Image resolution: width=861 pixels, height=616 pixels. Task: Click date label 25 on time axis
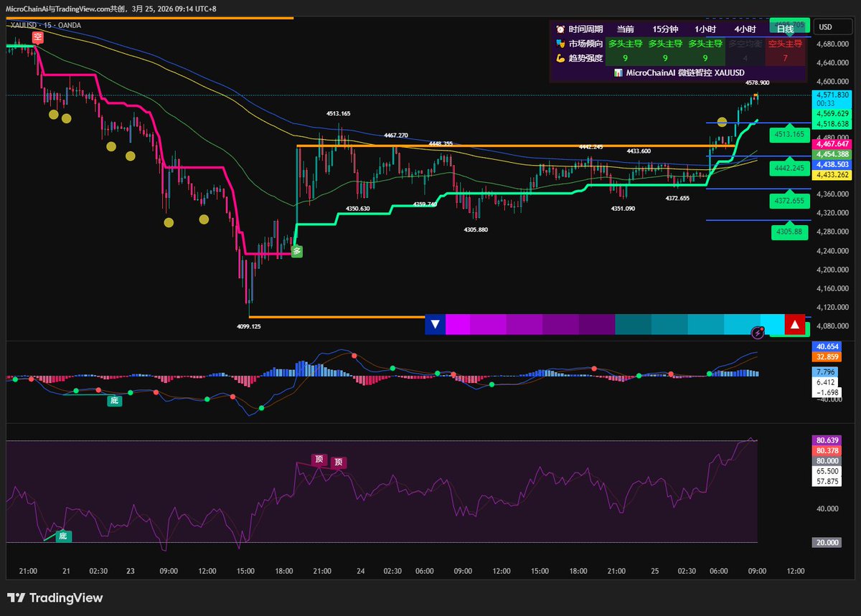(657, 571)
